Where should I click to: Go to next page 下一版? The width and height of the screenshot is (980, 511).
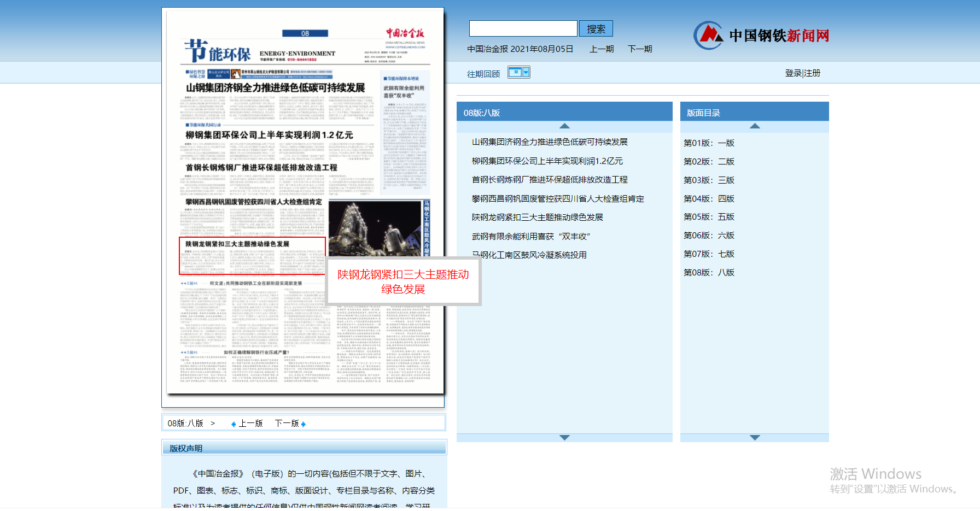point(287,424)
